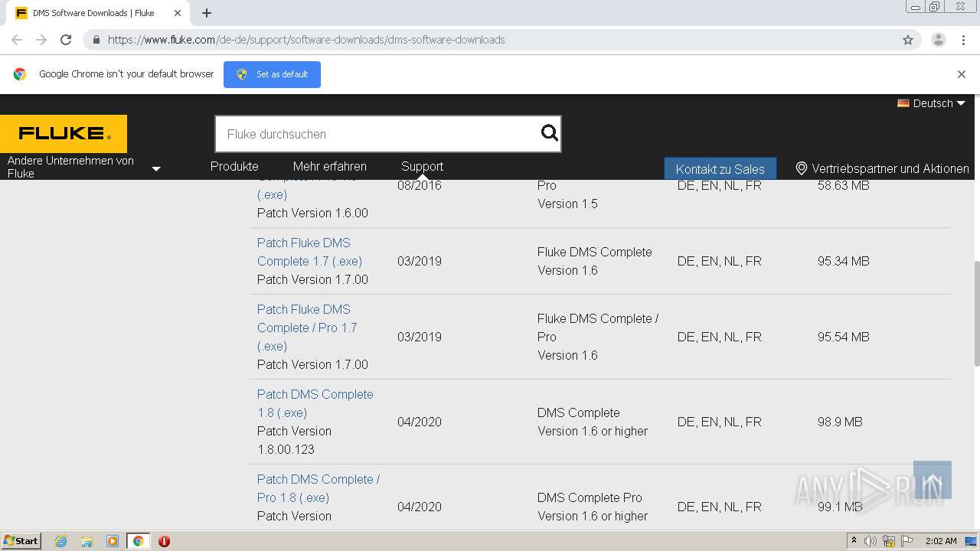
Task: Open Internet Explorer from the taskbar
Action: point(60,541)
